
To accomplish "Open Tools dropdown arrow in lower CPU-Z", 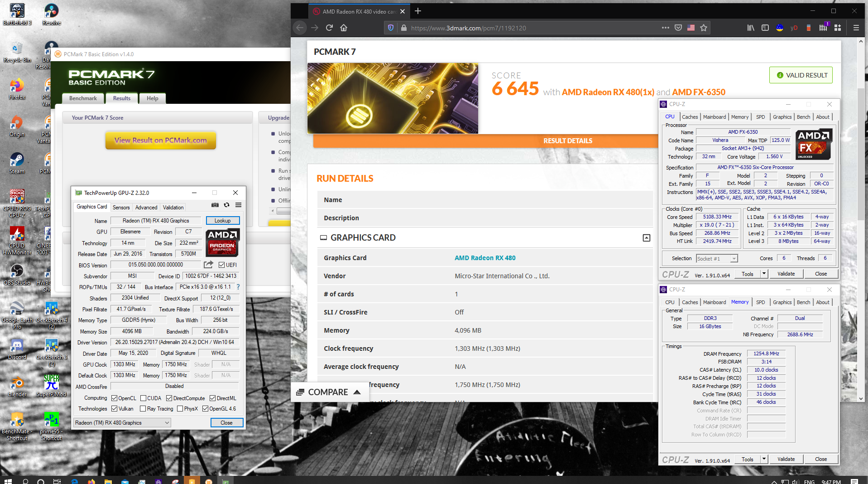I will [x=764, y=459].
